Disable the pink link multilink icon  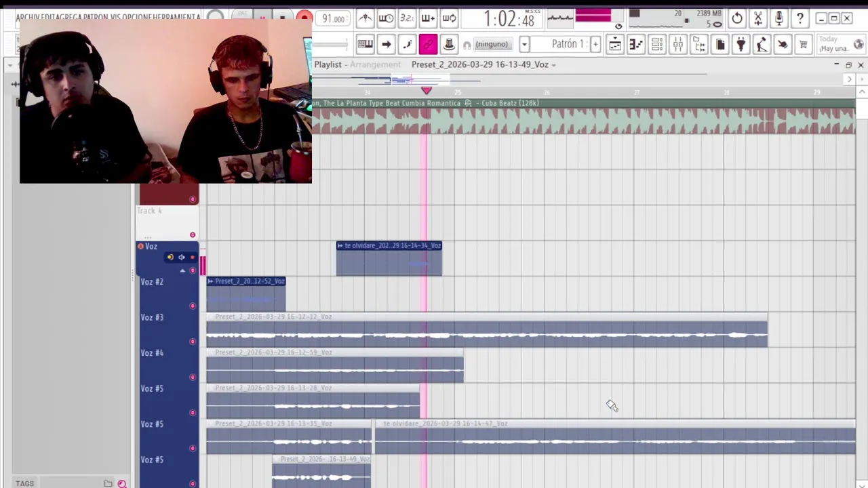pos(428,45)
